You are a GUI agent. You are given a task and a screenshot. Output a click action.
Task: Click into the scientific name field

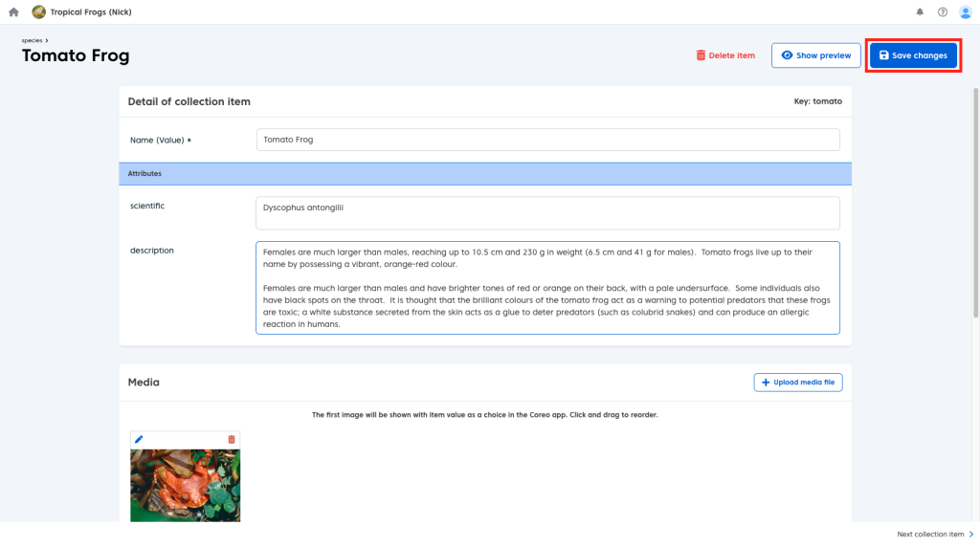pyautogui.click(x=547, y=213)
